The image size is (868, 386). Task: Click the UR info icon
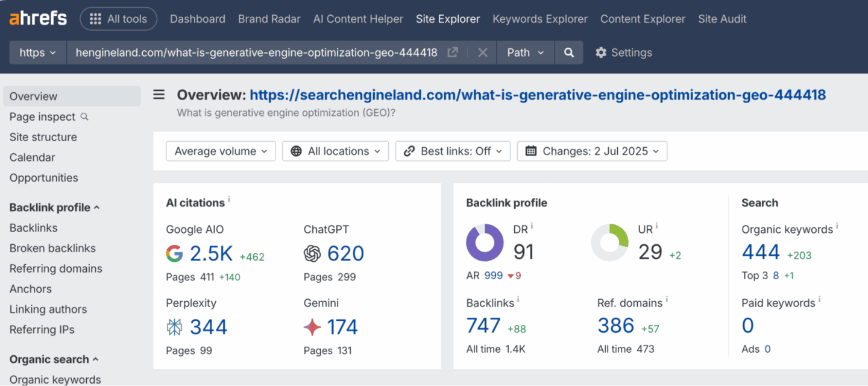(656, 226)
